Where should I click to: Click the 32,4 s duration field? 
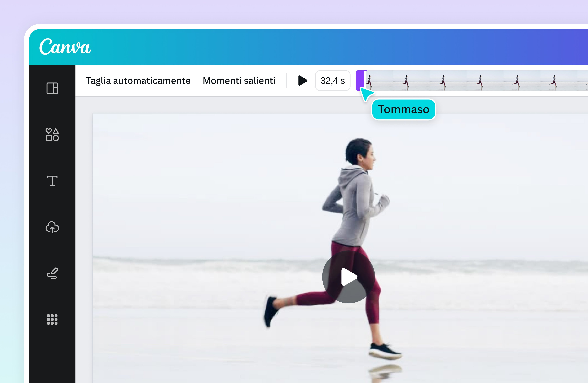[332, 80]
